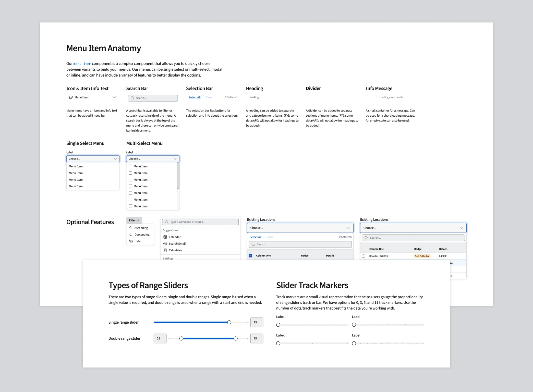Click the Clear button in the Selection Bar
This screenshot has width=533, height=392.
tap(209, 97)
